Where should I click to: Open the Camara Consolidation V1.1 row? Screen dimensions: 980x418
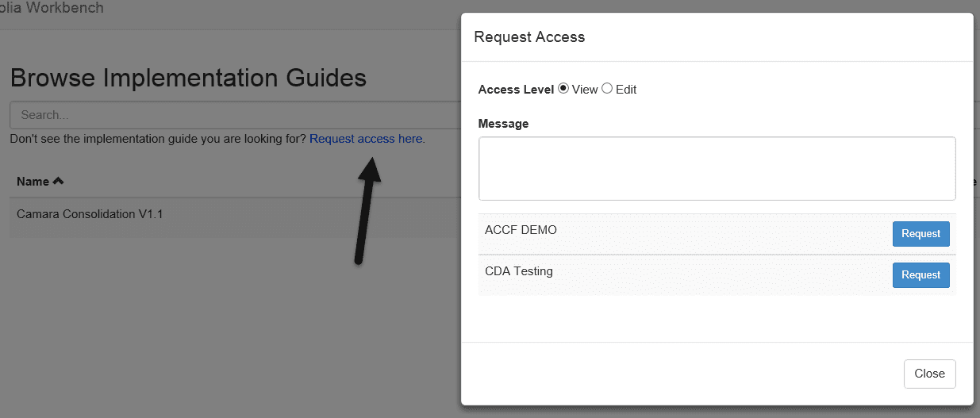[235, 214]
